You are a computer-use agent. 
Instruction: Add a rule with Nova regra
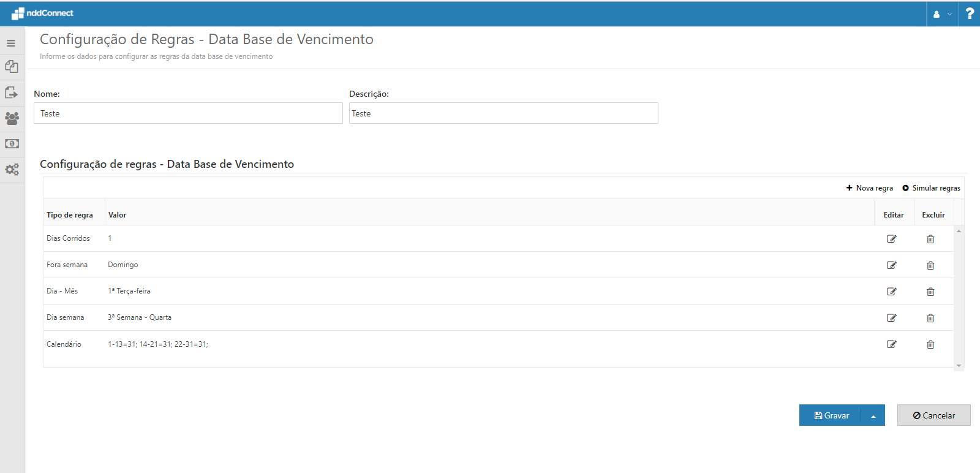pos(870,188)
